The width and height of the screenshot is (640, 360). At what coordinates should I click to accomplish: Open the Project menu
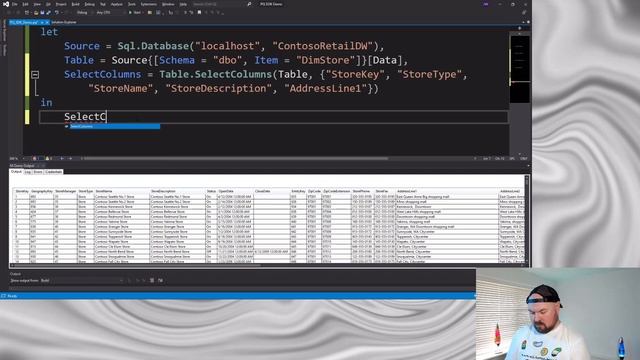click(x=61, y=4)
